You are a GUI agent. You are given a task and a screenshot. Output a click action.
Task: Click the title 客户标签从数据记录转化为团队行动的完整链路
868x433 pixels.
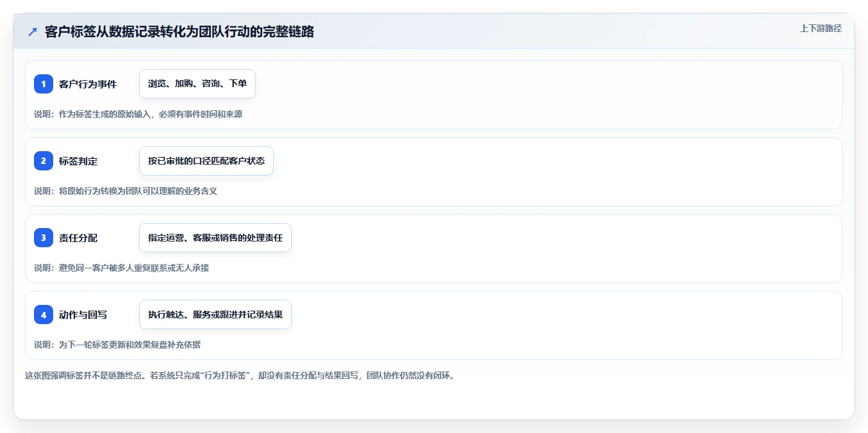click(x=179, y=31)
